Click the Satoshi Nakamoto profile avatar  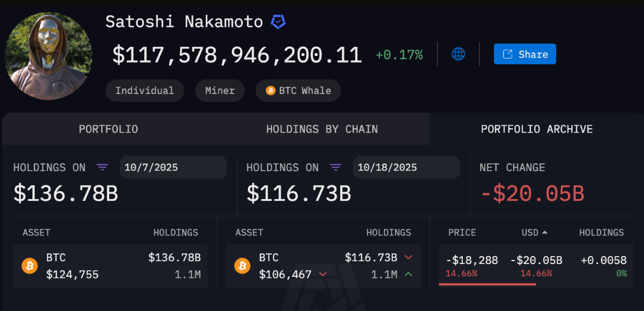(x=49, y=56)
